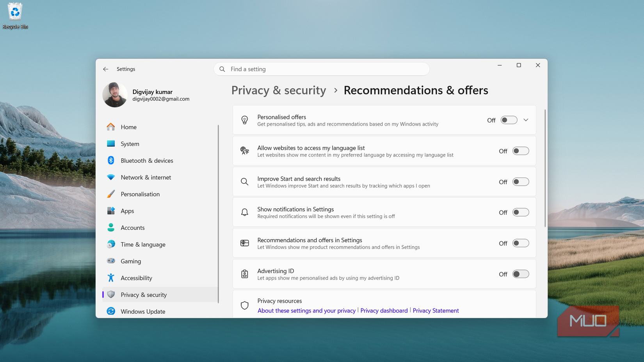Minimize the Settings window
Screen dimensions: 644x362
pyautogui.click(x=500, y=65)
